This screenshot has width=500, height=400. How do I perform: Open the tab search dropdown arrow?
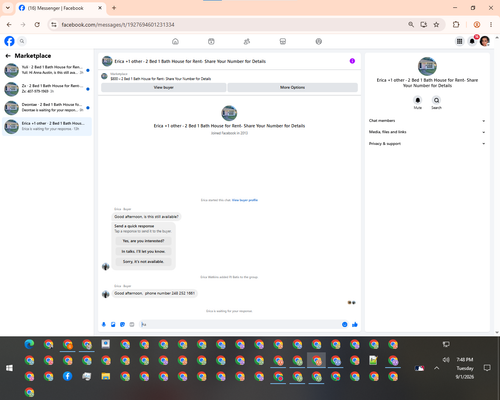coord(8,8)
